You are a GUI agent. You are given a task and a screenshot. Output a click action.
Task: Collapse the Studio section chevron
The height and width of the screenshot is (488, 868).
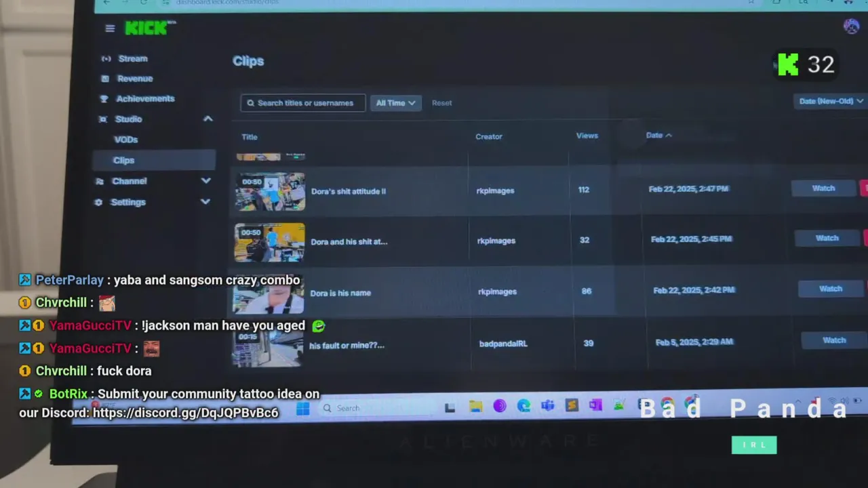coord(208,119)
